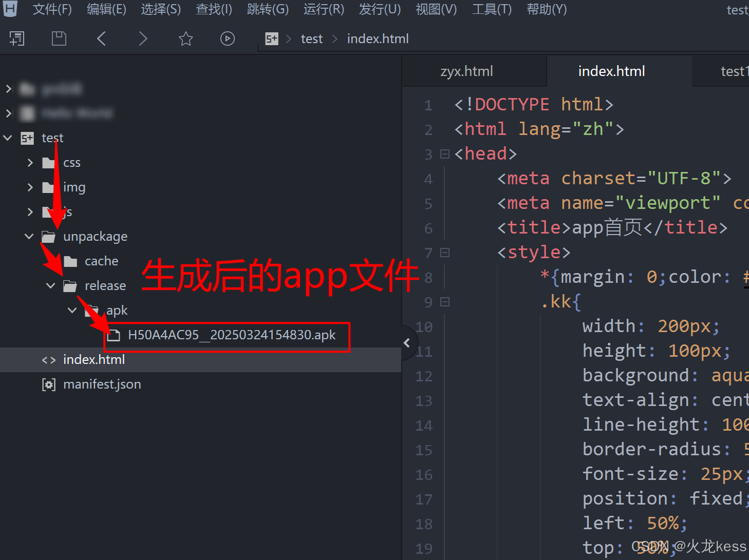This screenshot has width=749, height=560.
Task: Fold the head tag at line 3
Action: (445, 154)
